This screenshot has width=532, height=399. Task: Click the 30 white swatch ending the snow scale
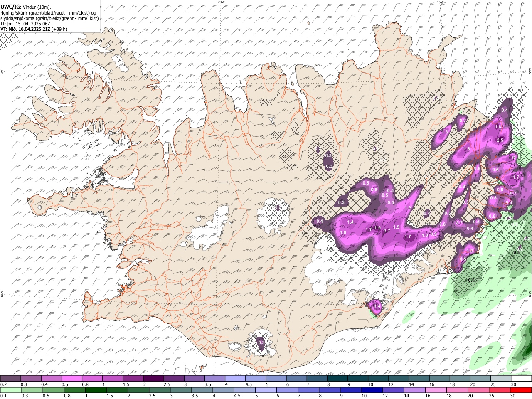(x=521, y=379)
